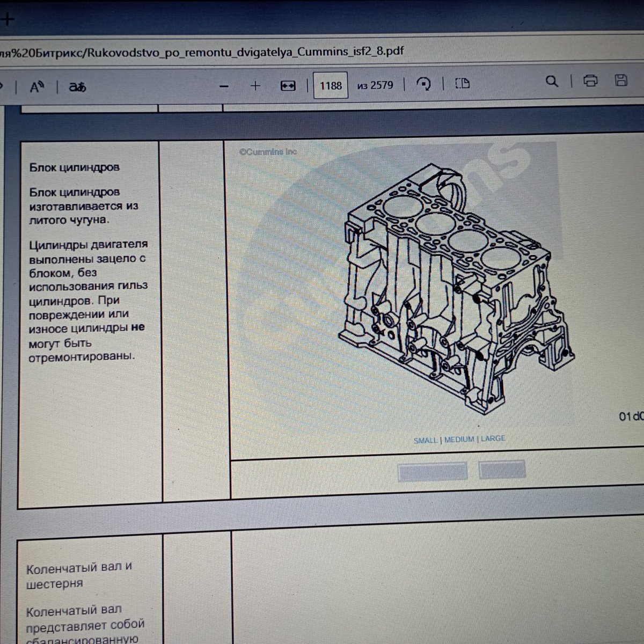
Task: Save the PDF file
Action: pos(621,80)
